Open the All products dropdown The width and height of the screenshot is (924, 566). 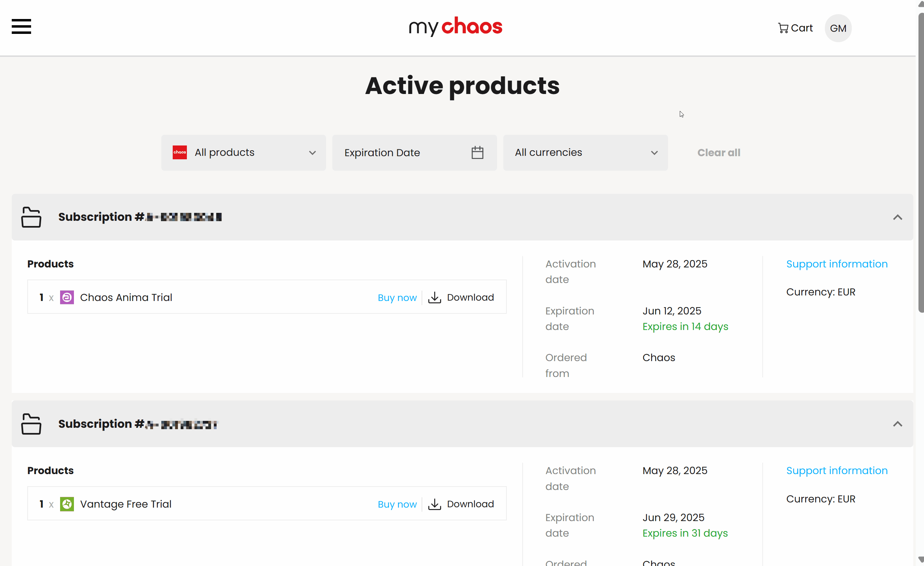coord(244,153)
